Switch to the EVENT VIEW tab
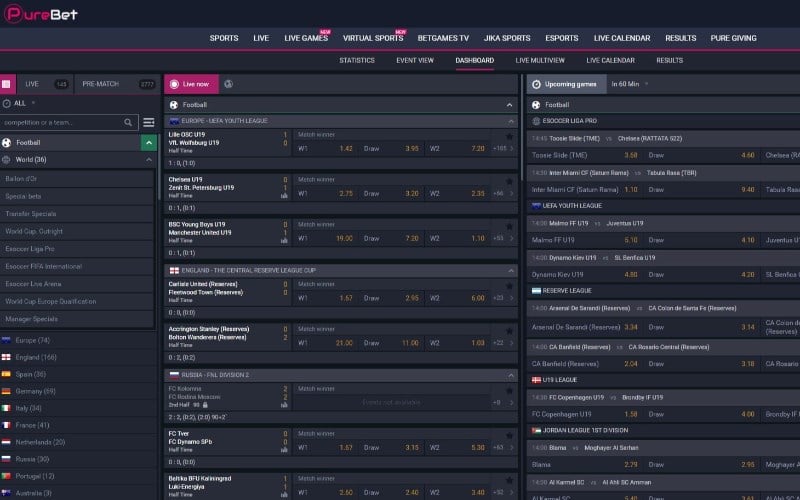This screenshot has height=500, width=800. [x=415, y=60]
